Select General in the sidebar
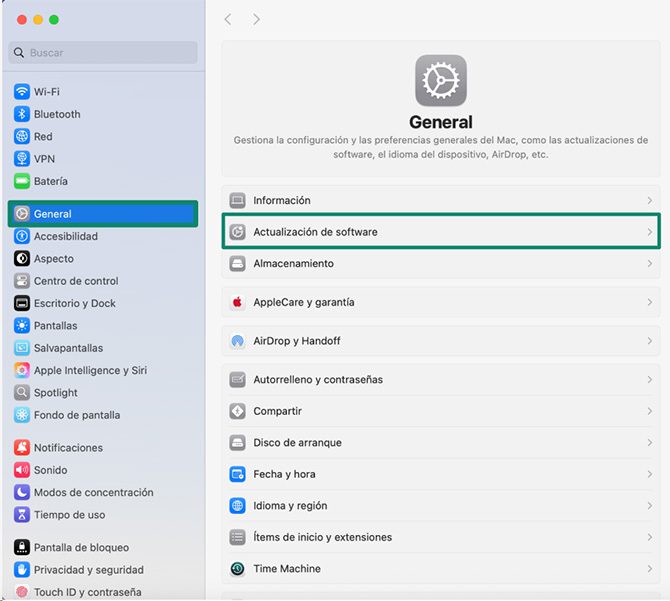The image size is (670, 601). 103,214
